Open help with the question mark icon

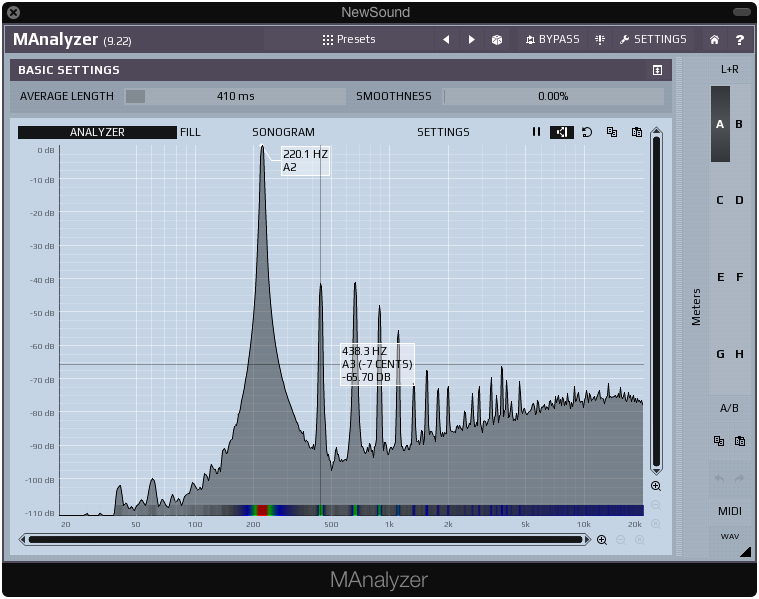(x=740, y=40)
